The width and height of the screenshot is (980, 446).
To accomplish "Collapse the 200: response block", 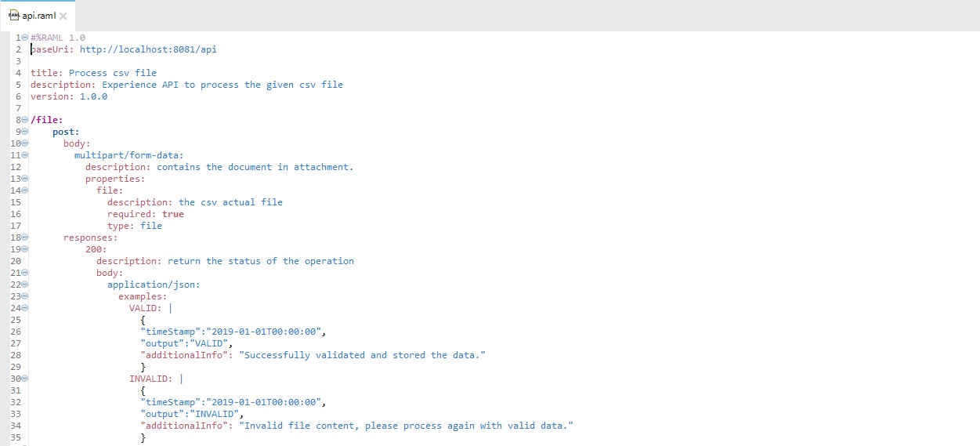I will 25,249.
